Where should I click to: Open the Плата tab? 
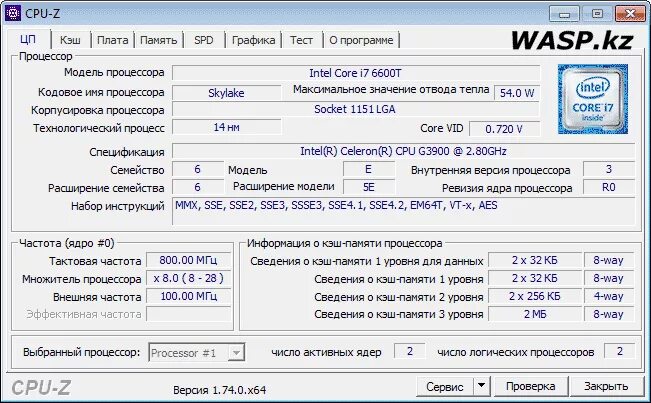point(113,40)
